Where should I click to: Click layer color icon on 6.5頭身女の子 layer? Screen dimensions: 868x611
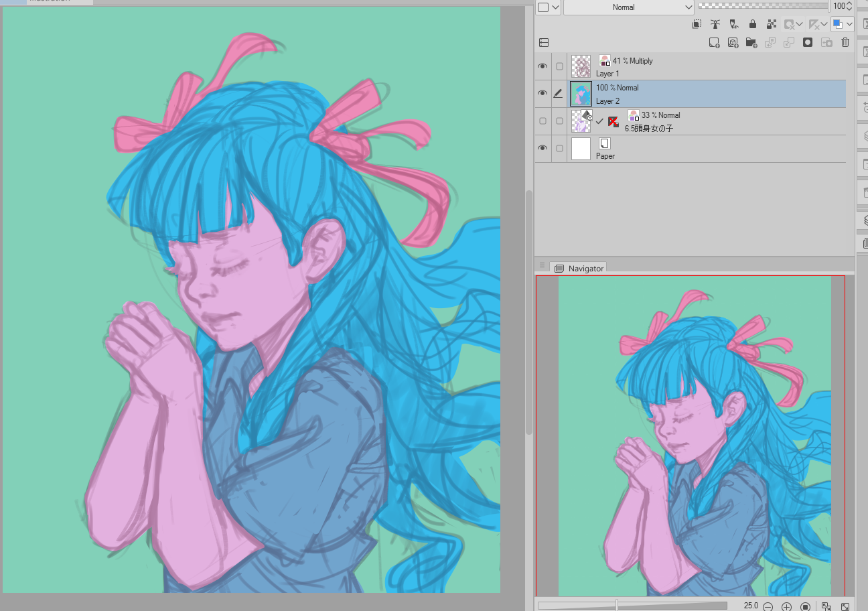tap(634, 115)
